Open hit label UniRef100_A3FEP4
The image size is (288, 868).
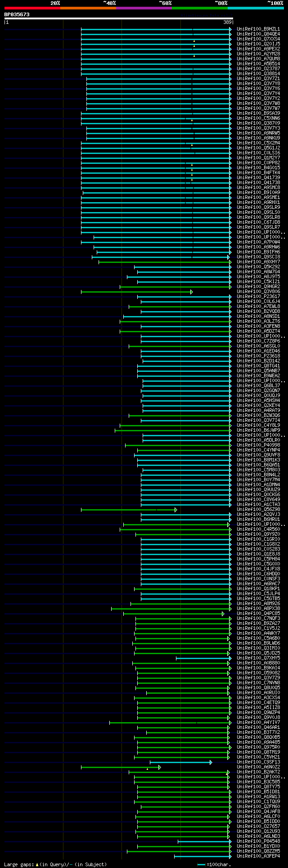(258, 856)
